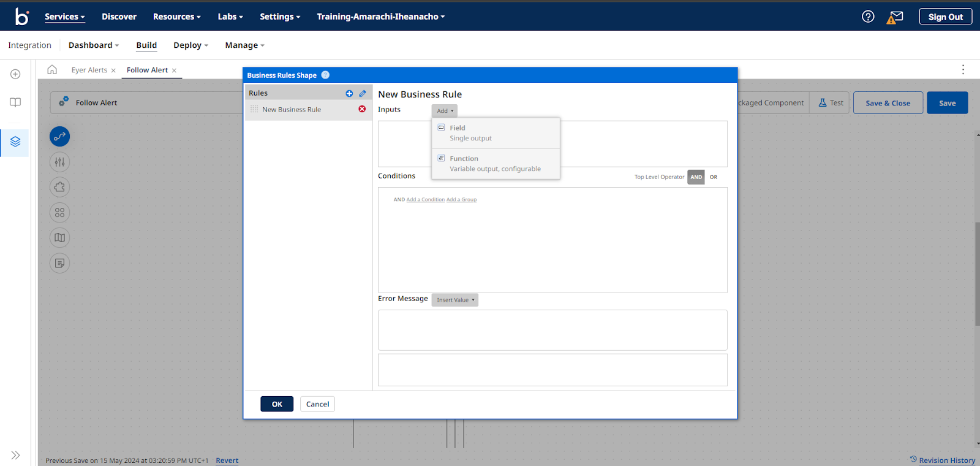This screenshot has height=466, width=980.
Task: Close the Follow Alert tab
Action: point(174,71)
